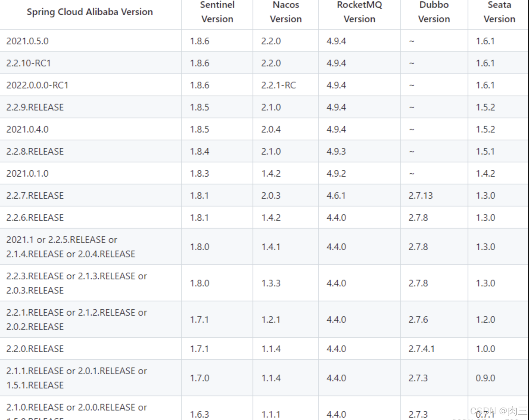Select Seata value 0.9.0
Viewport: 529px width, 420px height.
tap(485, 378)
